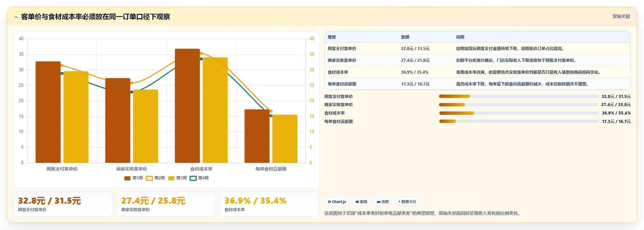Viewport: 644px width, 230px height.
Task: Click the green line point above 商家实收客单价
Action: pyautogui.click(x=132, y=92)
